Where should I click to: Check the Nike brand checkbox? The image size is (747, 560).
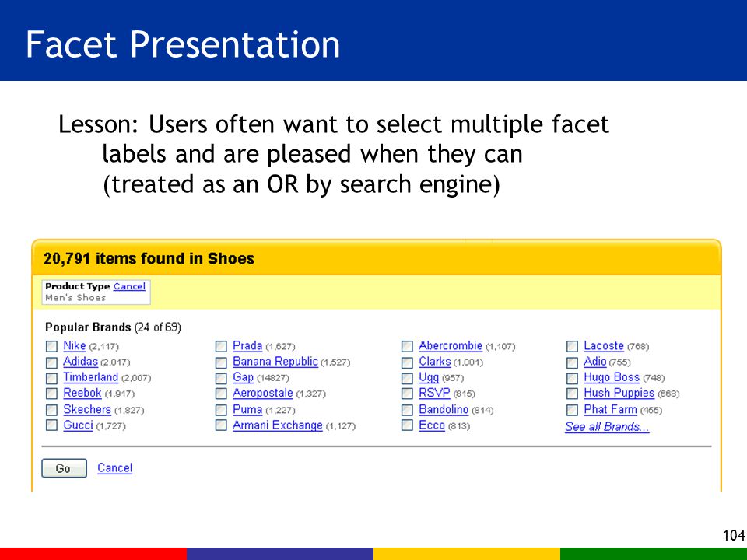[x=51, y=346]
